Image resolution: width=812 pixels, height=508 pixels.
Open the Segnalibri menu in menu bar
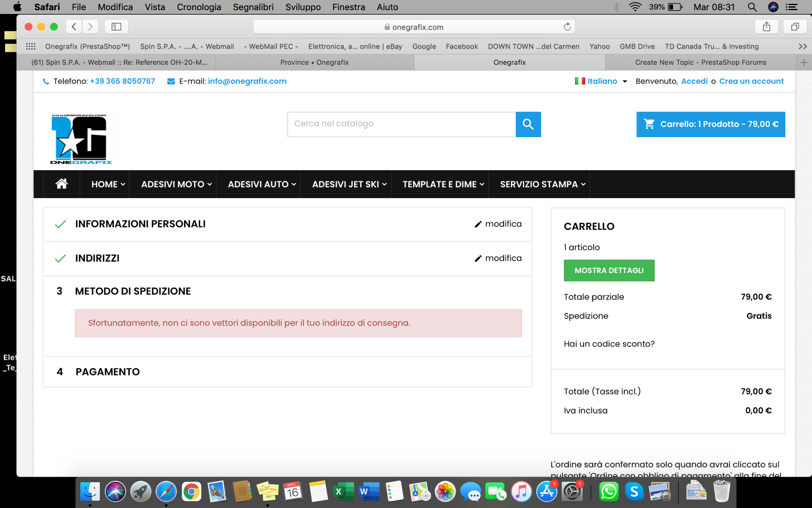(x=253, y=7)
